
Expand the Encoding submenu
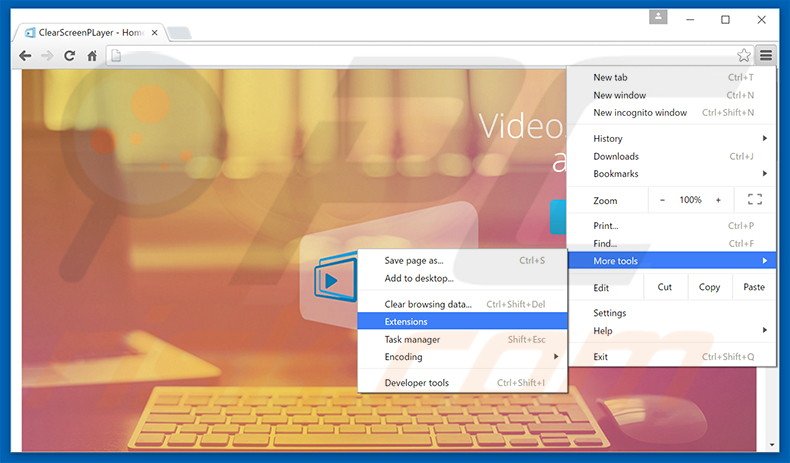pyautogui.click(x=462, y=357)
